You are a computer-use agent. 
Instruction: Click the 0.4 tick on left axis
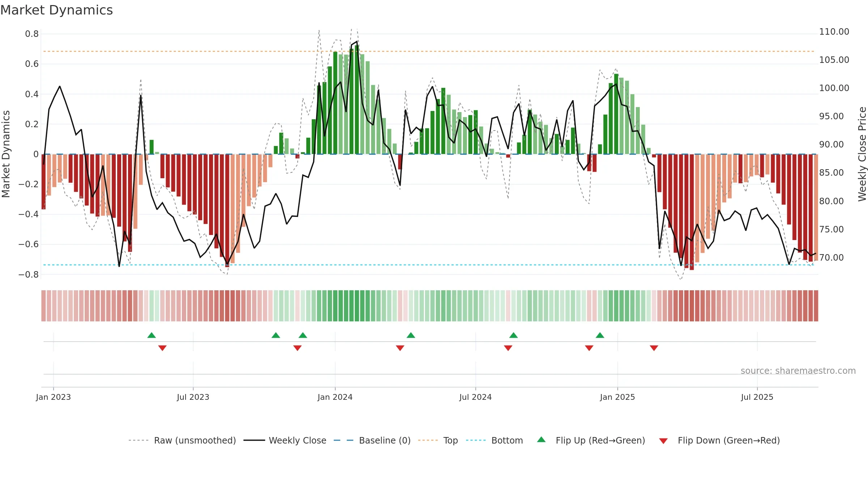point(32,94)
